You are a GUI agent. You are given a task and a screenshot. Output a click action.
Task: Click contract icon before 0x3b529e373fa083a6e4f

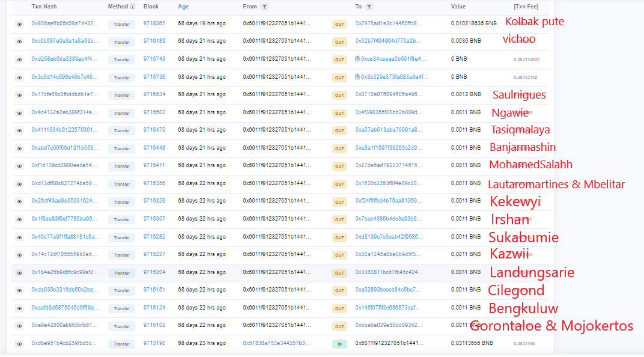357,77
